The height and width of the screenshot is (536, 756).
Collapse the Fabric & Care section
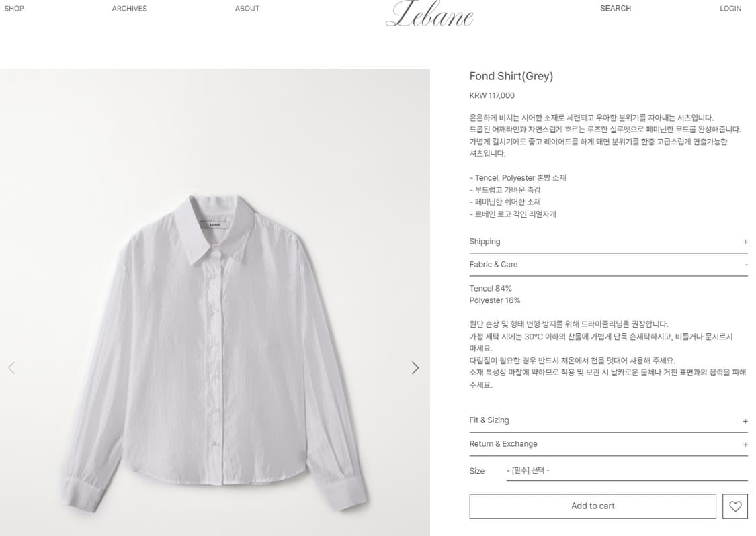pos(608,265)
